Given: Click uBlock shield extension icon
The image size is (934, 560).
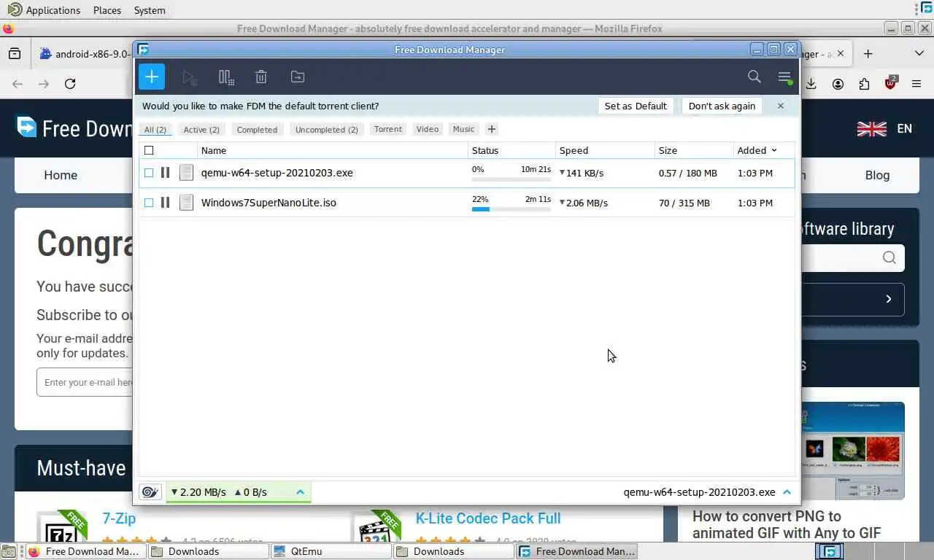Looking at the screenshot, I should tap(890, 83).
